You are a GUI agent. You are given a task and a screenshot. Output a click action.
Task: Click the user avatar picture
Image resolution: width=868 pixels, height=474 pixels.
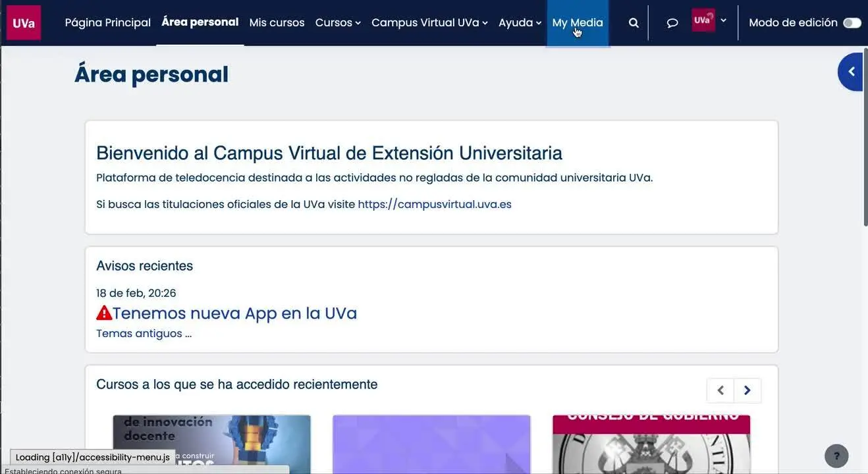click(x=703, y=20)
